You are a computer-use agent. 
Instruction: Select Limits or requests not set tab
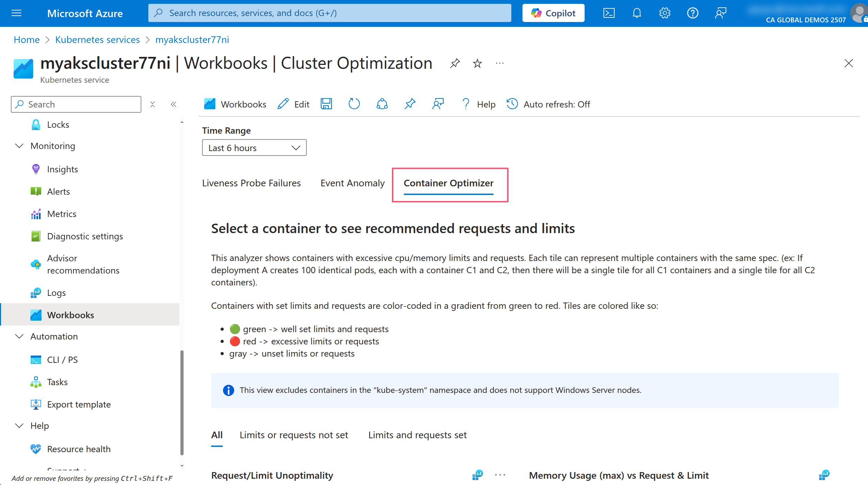294,435
